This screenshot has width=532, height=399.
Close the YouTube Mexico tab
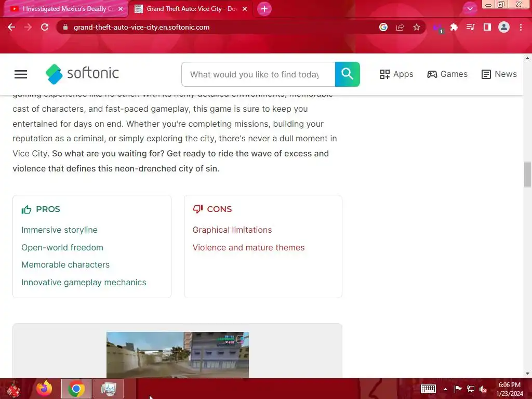(121, 9)
